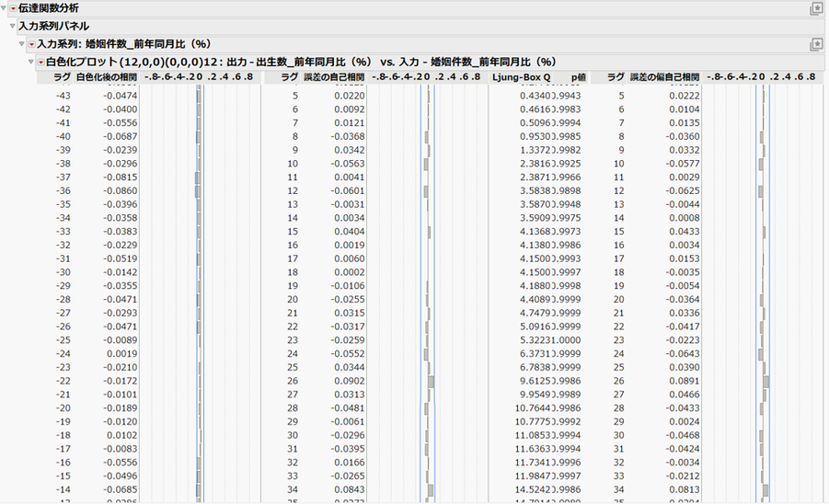Click the Ljung-Box Q column header

pos(522,77)
